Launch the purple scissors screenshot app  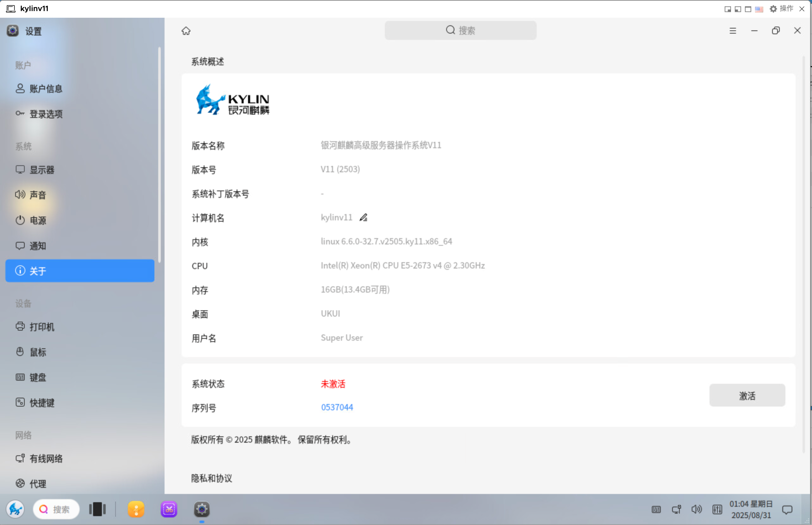169,509
